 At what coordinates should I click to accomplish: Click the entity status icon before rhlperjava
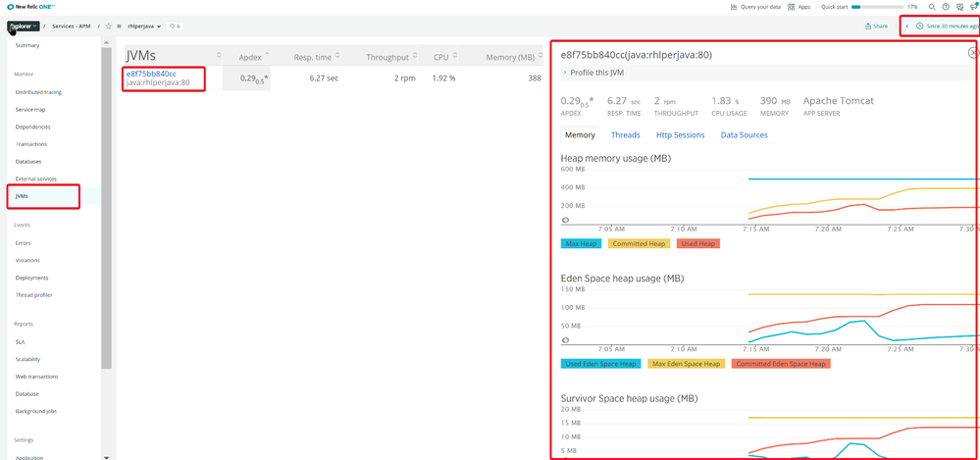[119, 26]
